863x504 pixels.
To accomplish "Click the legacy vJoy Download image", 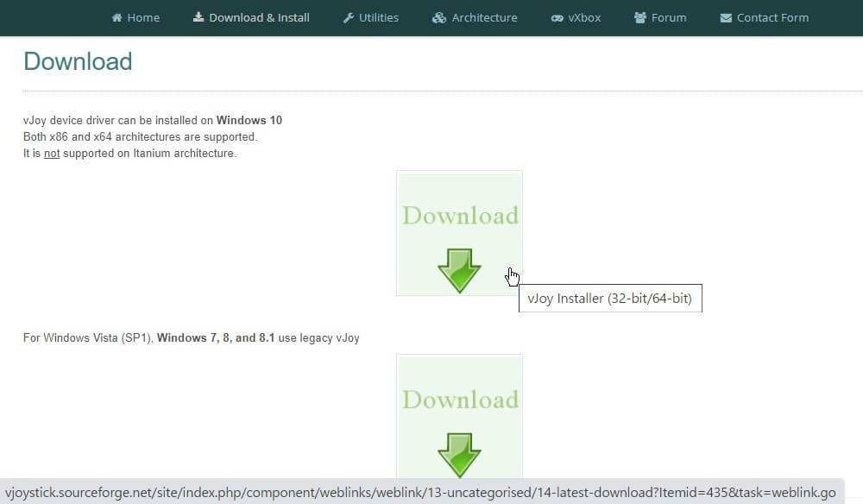I will 460,417.
